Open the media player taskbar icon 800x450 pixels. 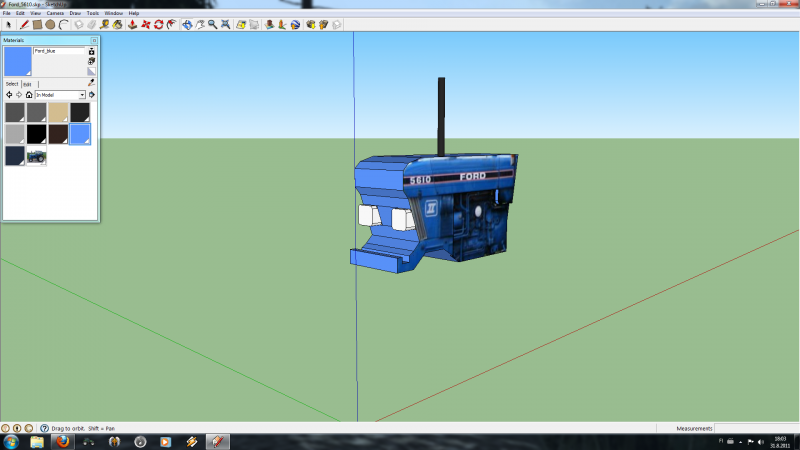[165, 442]
